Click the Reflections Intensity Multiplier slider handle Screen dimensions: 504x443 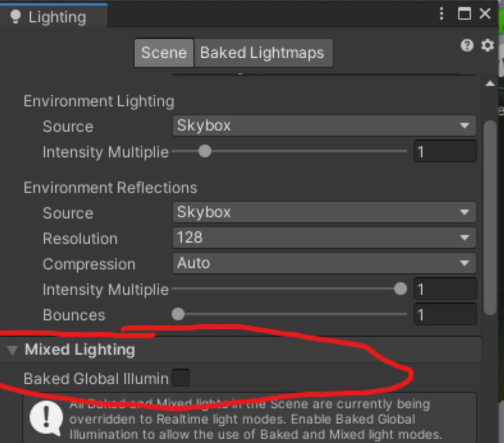coord(400,290)
